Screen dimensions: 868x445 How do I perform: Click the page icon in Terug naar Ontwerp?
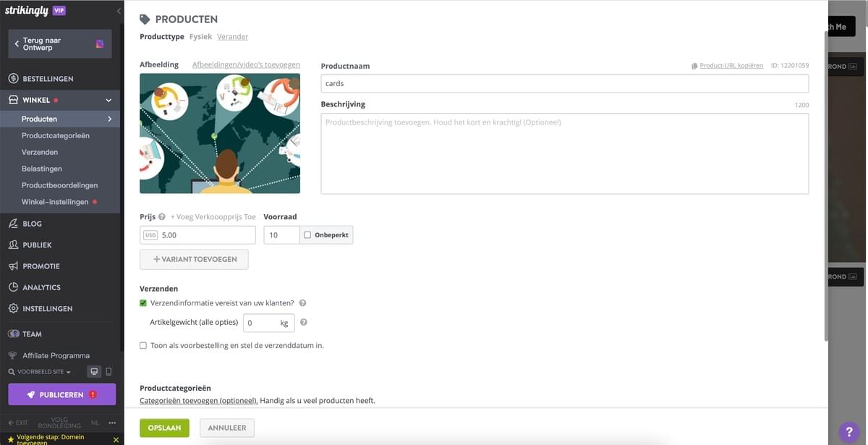[x=100, y=44]
